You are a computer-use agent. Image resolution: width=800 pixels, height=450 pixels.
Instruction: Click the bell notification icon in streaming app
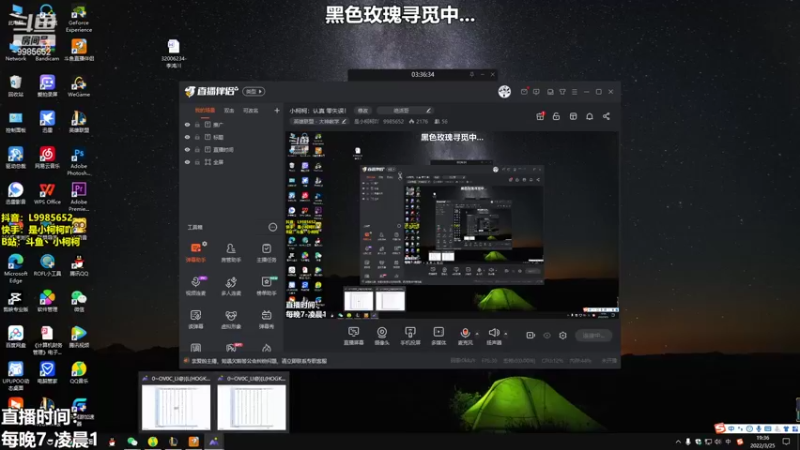[x=589, y=116]
